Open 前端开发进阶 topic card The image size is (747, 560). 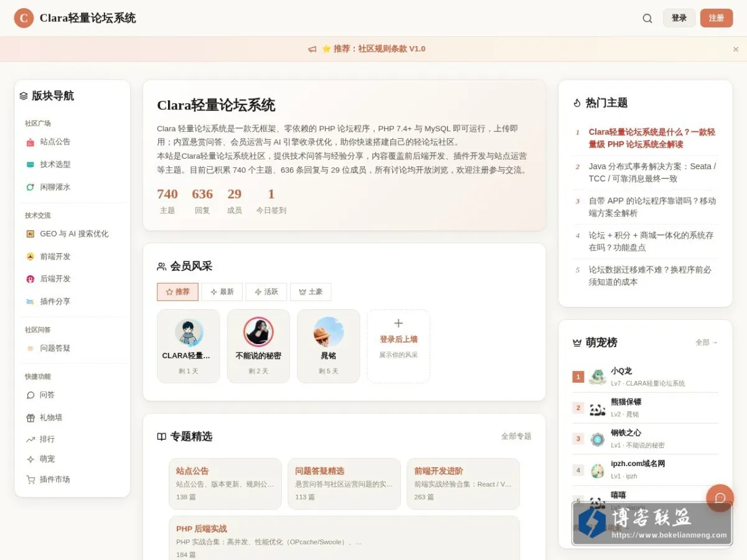coord(463,484)
